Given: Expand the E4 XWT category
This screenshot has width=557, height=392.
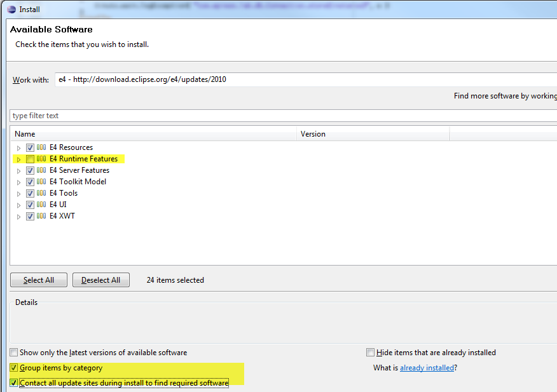Looking at the screenshot, I should point(19,216).
